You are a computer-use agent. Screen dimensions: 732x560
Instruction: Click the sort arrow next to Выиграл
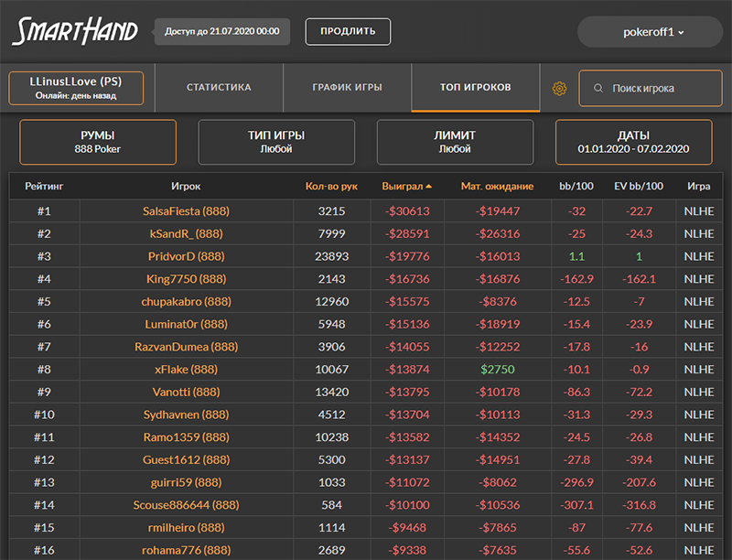(x=428, y=187)
